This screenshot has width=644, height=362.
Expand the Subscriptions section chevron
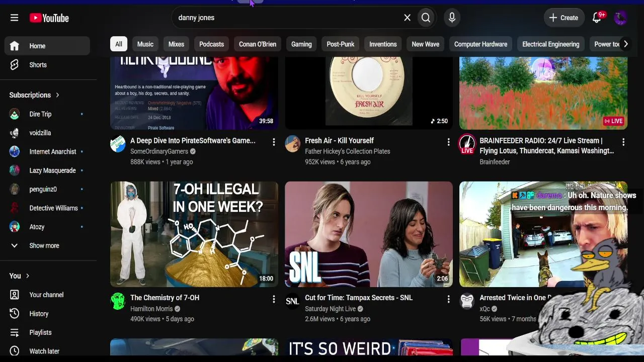click(57, 95)
